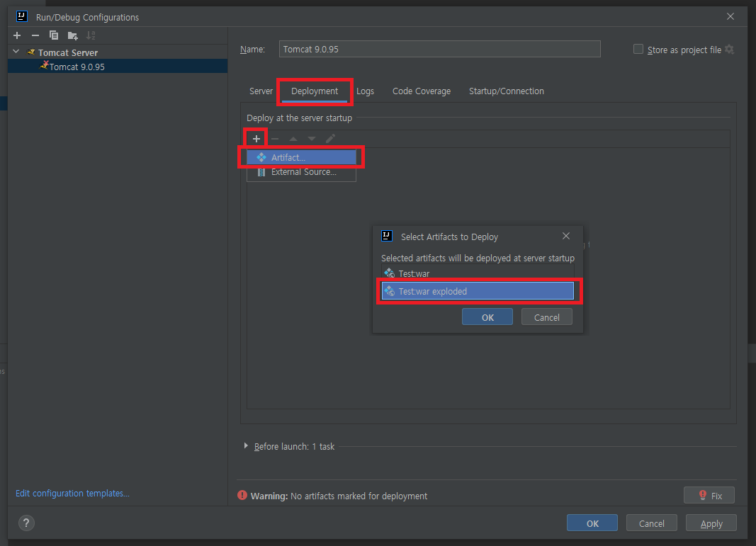Select the Tomcat 9.0.95 configuration
Screen dimensions: 756x546
pos(117,67)
